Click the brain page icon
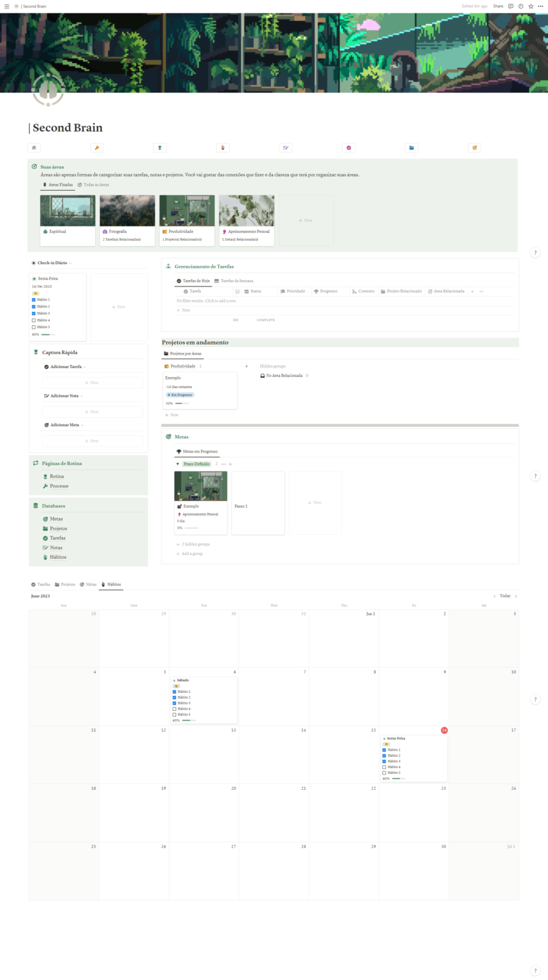 (x=47, y=90)
